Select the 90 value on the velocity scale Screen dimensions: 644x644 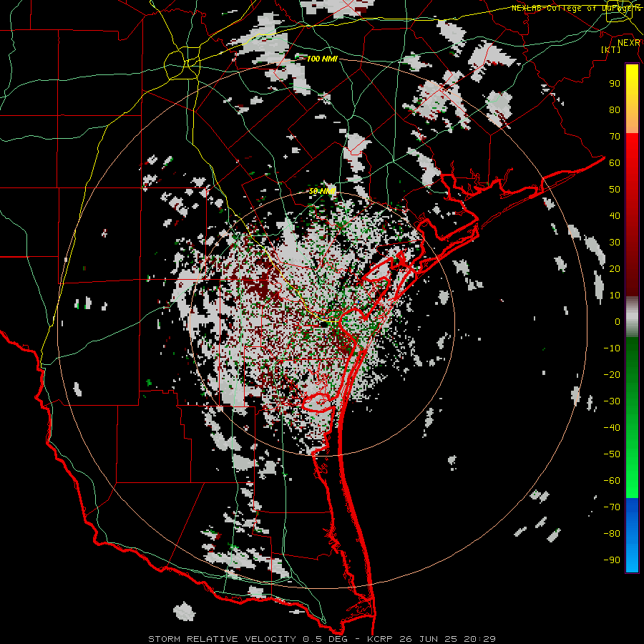[x=615, y=84]
